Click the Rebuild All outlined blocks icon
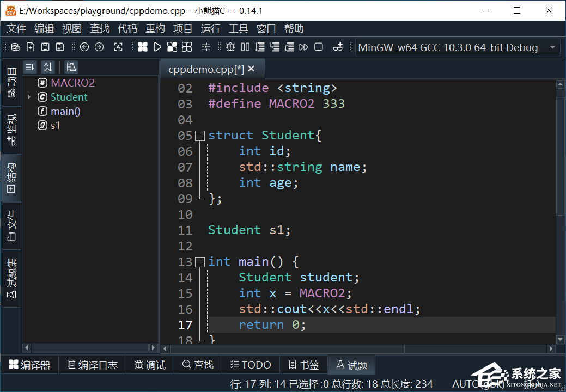This screenshot has height=392, width=566. 187,47
